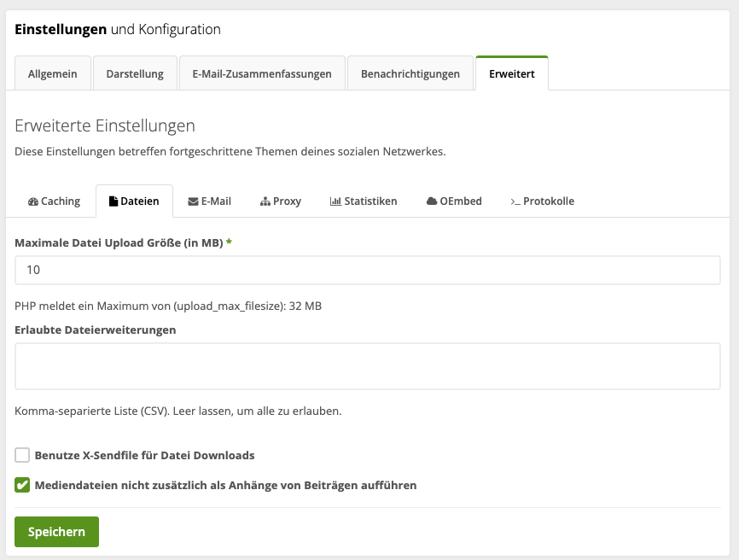This screenshot has height=560, width=739.
Task: Click the Speichern button
Action: [56, 531]
